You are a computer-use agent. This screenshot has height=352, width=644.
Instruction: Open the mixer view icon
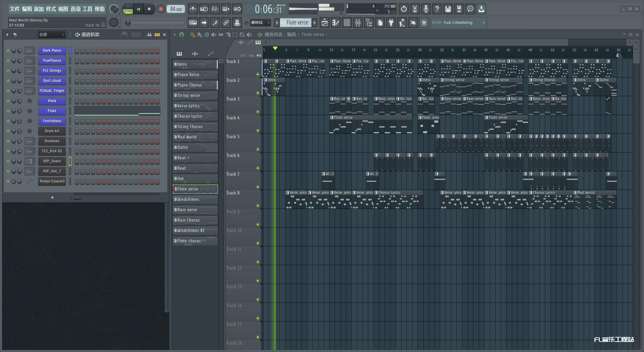358,22
